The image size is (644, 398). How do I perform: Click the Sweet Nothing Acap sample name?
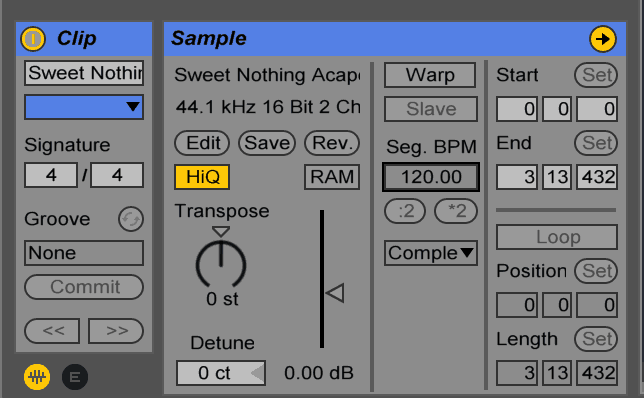coord(267,75)
